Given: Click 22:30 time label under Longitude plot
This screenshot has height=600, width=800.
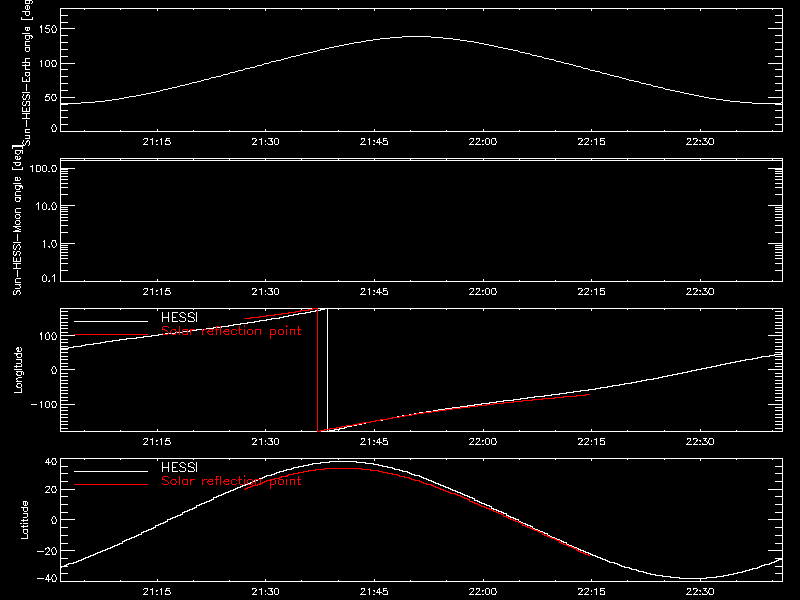Looking at the screenshot, I should [700, 441].
